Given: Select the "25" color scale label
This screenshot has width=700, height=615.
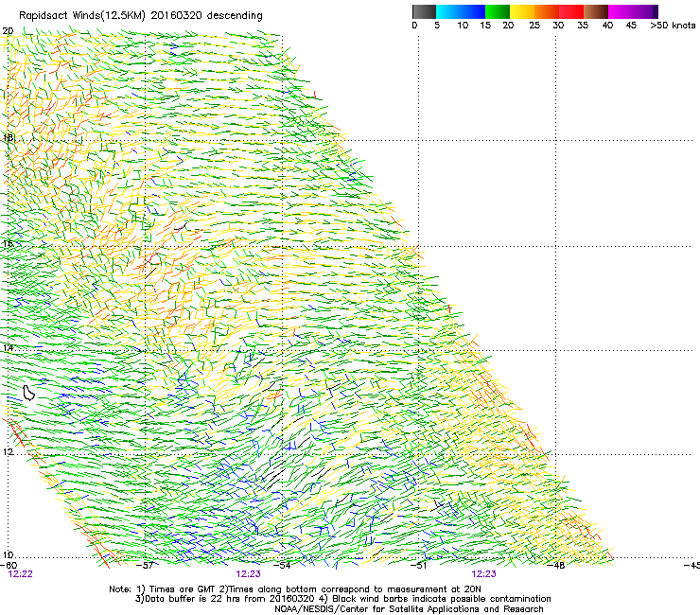Looking at the screenshot, I should pos(534,25).
